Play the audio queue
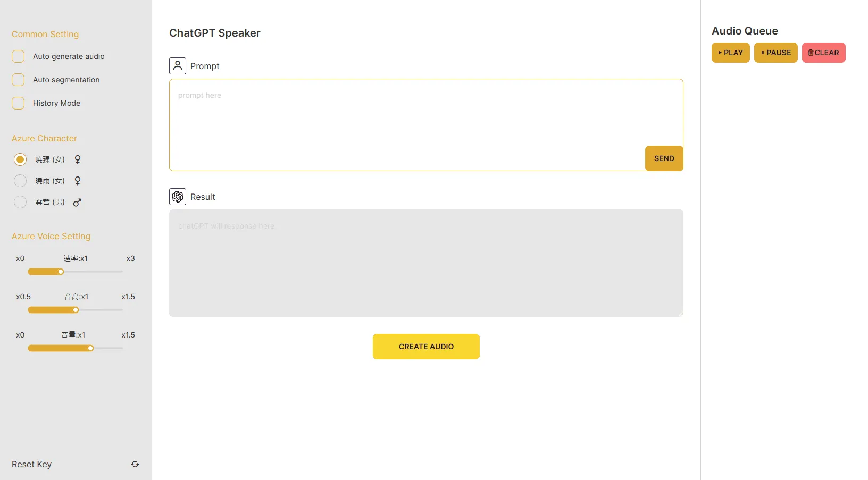 [731, 53]
